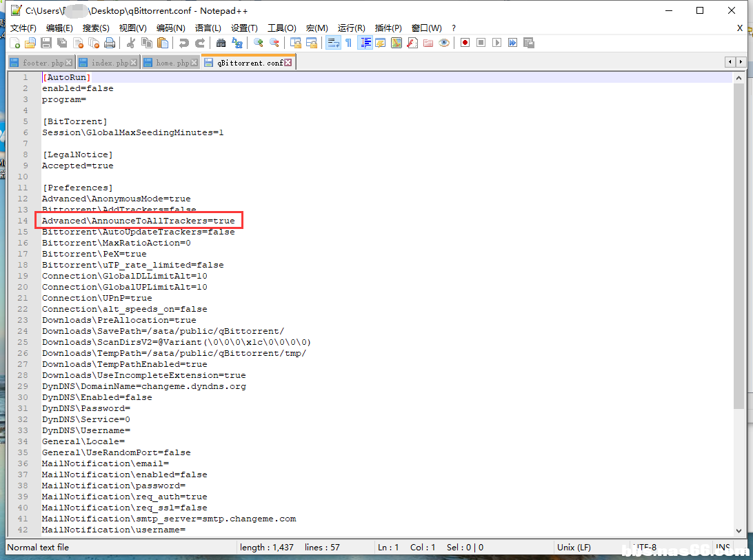Image resolution: width=753 pixels, height=560 pixels.
Task: Print the document via printer icon
Action: coord(110,43)
